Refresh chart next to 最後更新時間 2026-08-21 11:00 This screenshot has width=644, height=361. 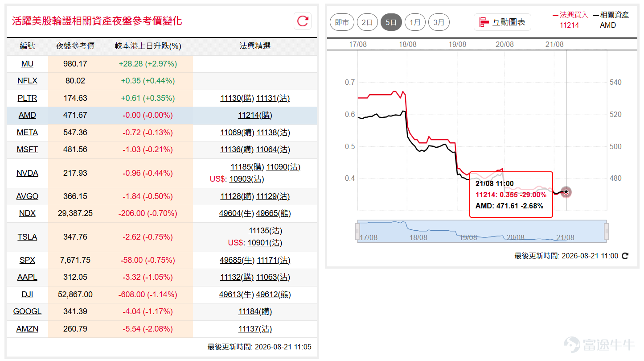tap(625, 256)
